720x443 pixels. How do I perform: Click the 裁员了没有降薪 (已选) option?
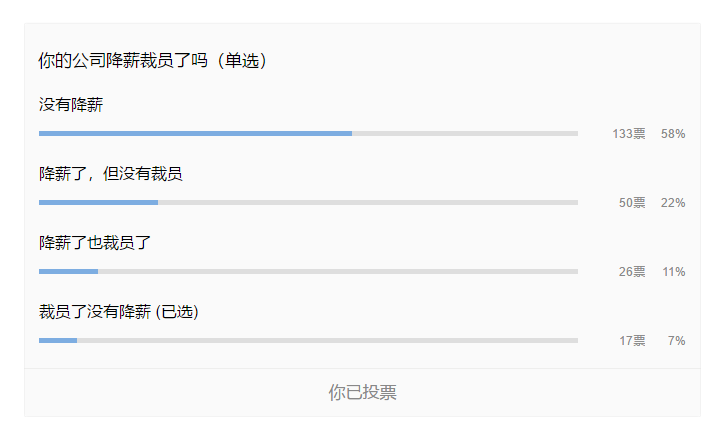(x=118, y=312)
